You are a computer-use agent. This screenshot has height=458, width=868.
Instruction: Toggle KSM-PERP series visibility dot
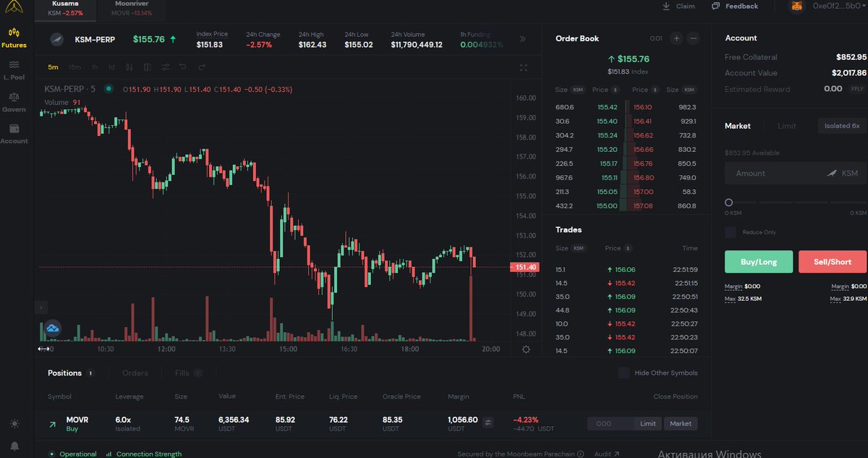pos(109,89)
